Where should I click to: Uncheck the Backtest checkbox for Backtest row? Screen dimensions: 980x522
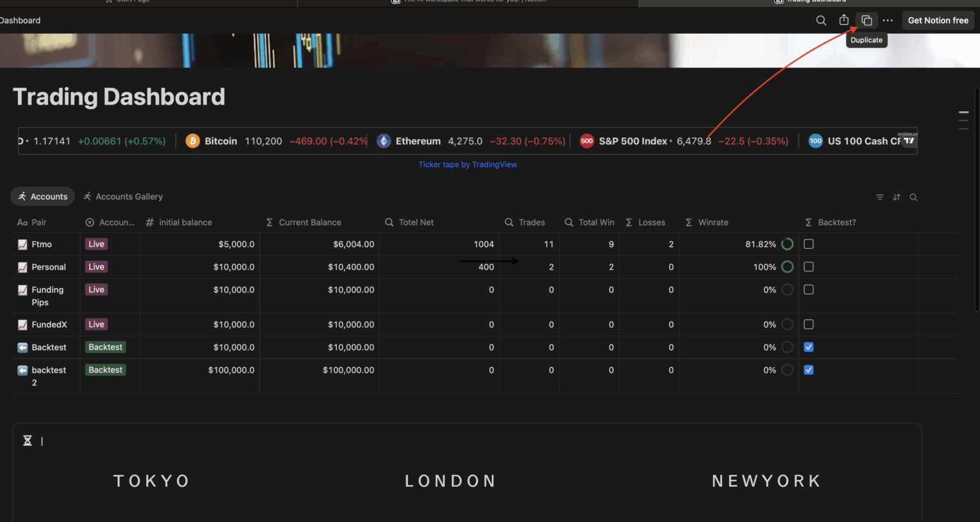coord(808,347)
